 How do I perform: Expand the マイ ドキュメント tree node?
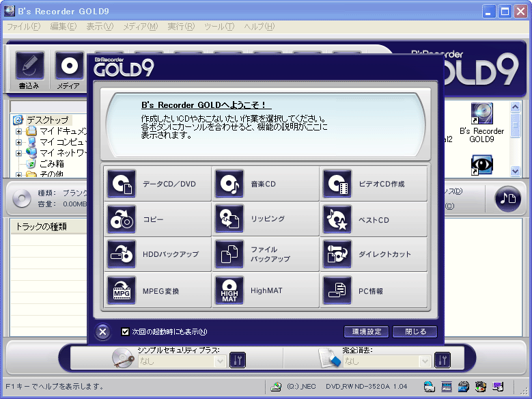pyautogui.click(x=18, y=131)
